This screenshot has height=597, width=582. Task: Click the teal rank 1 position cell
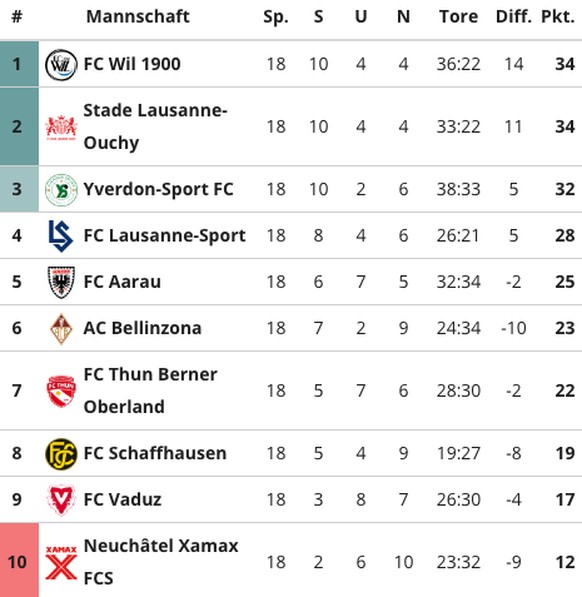19,64
